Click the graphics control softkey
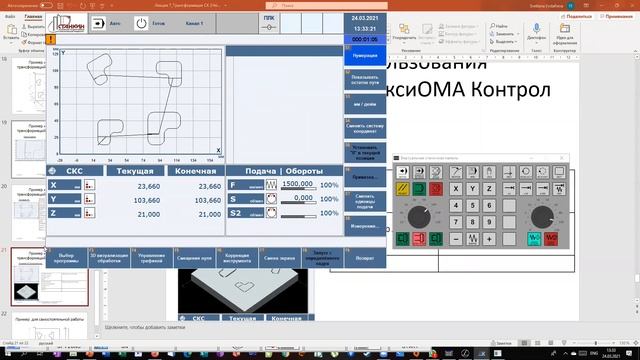The image size is (640, 360). point(151,258)
